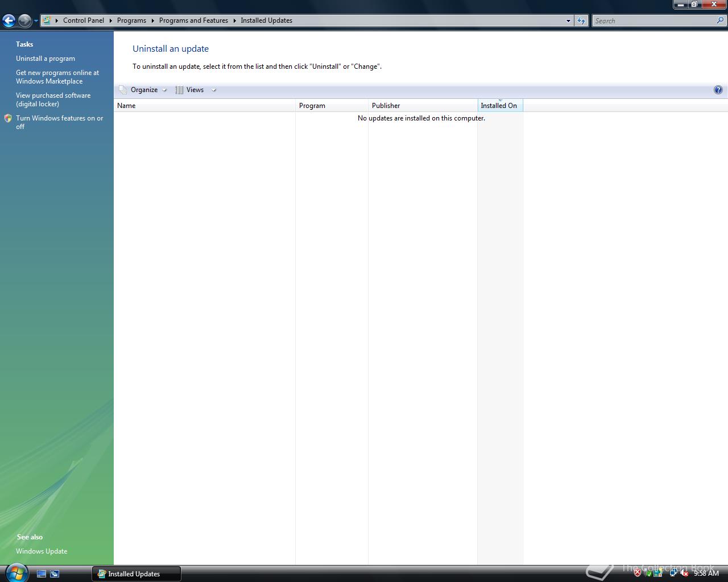Restore down the window
Screen dimensions: 728x582
[x=694, y=5]
